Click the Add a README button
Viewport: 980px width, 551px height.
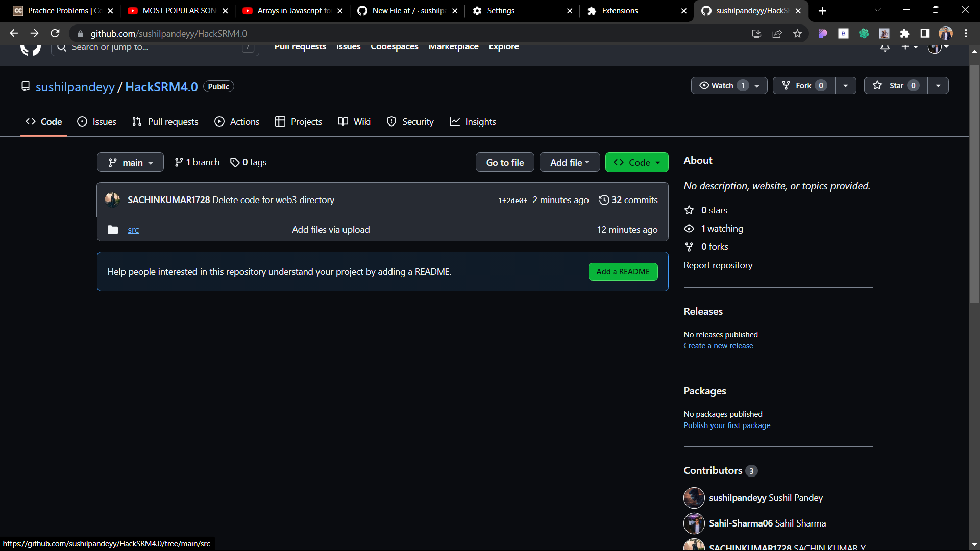623,271
